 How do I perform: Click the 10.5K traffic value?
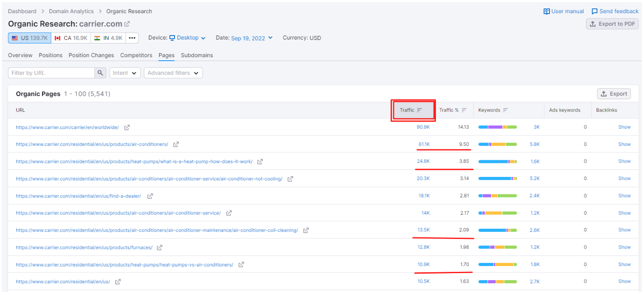pyautogui.click(x=424, y=281)
